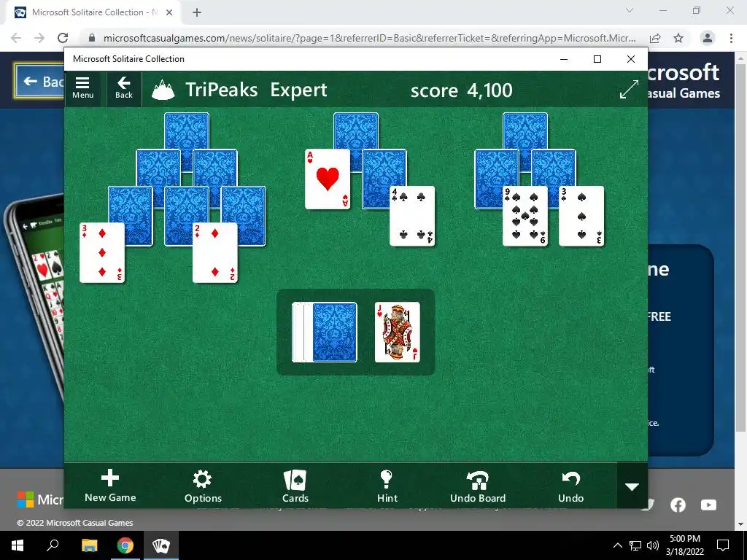The width and height of the screenshot is (747, 560).
Task: Open Chrome profile avatar menu
Action: point(708,38)
